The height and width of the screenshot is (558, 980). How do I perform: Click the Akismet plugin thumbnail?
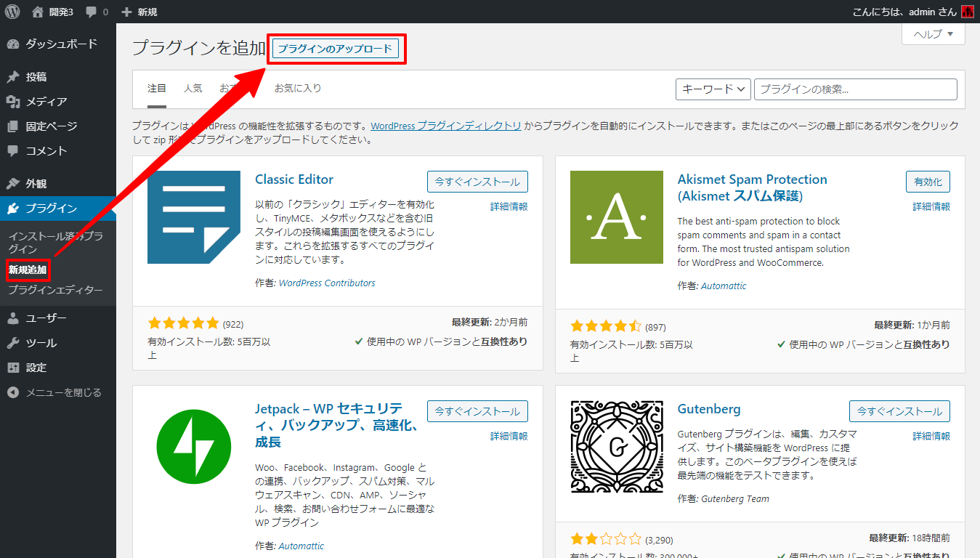coord(617,217)
